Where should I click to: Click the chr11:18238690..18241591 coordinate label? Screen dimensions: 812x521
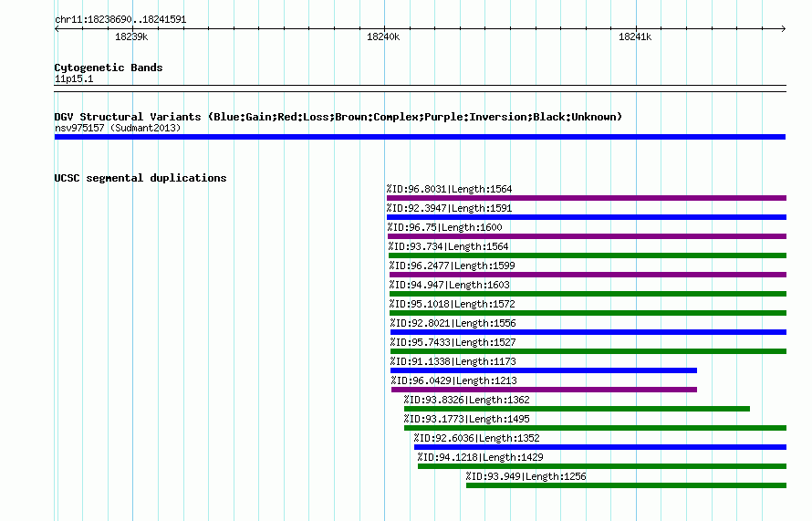(x=120, y=19)
